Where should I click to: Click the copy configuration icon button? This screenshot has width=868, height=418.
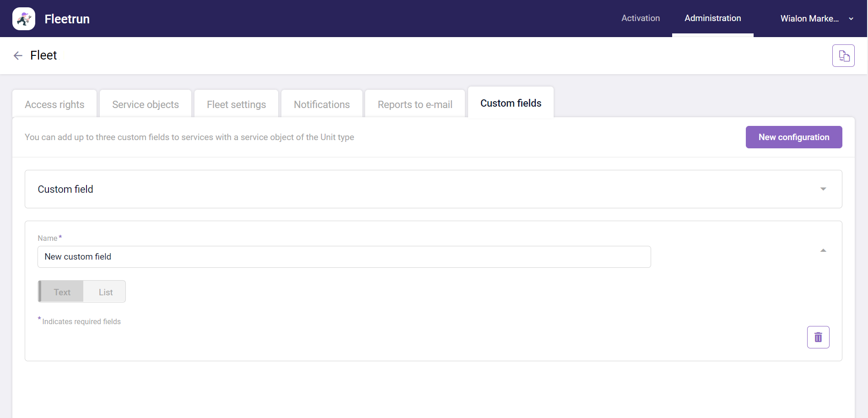[843, 56]
